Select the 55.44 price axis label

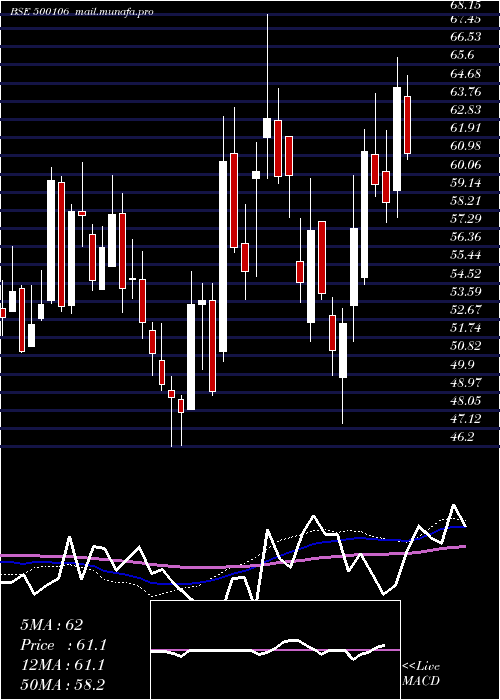pyautogui.click(x=466, y=255)
